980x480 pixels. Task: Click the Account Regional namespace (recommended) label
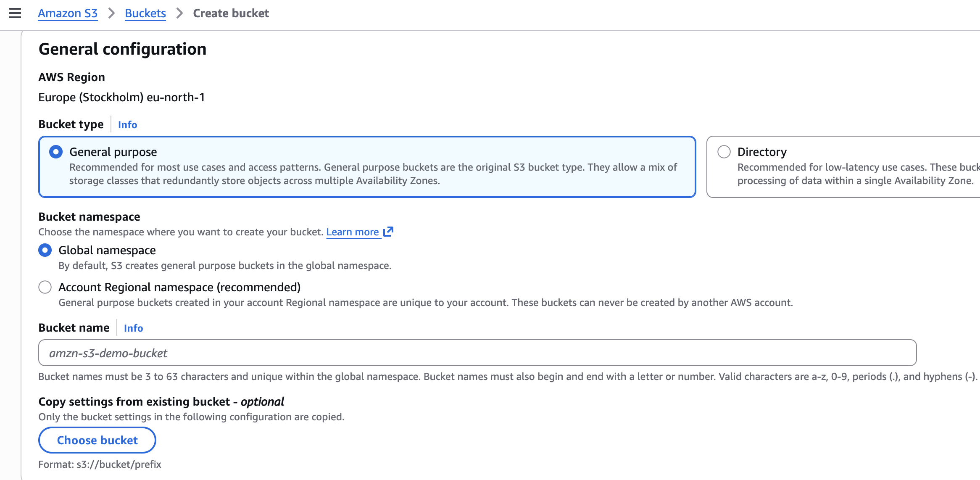coord(179,287)
